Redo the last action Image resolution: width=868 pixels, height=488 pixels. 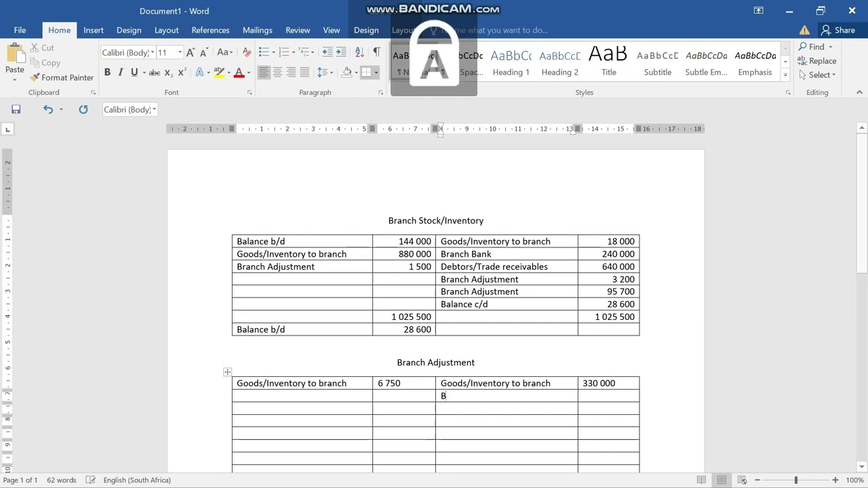point(83,109)
